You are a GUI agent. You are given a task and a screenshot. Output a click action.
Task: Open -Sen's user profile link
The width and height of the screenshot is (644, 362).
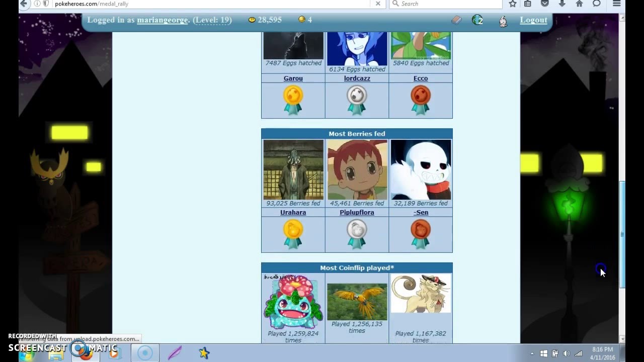tap(421, 213)
